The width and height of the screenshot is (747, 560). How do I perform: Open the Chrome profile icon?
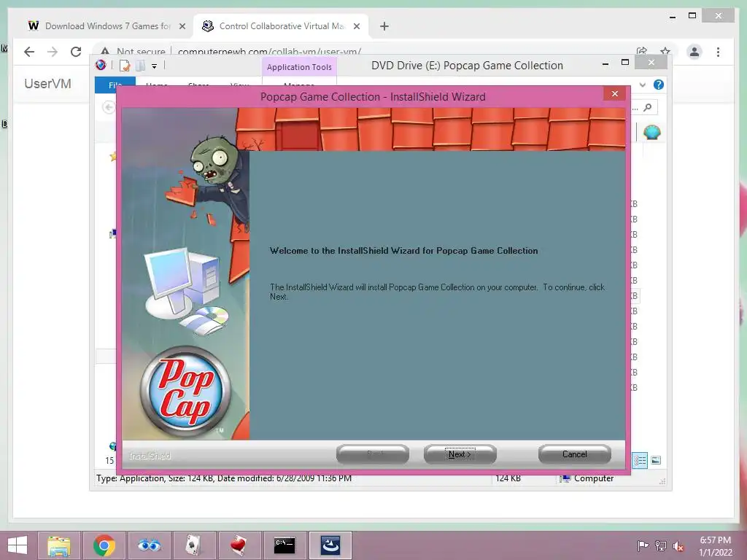694,52
